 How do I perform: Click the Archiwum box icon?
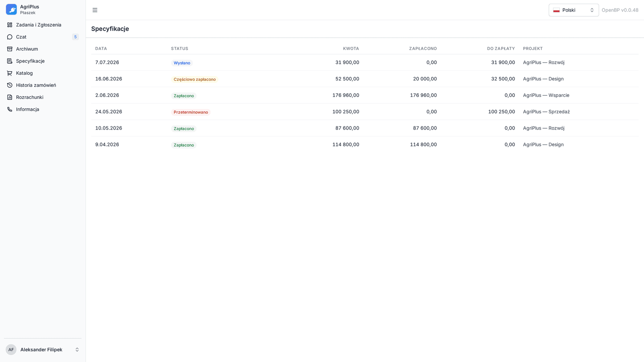[x=10, y=49]
